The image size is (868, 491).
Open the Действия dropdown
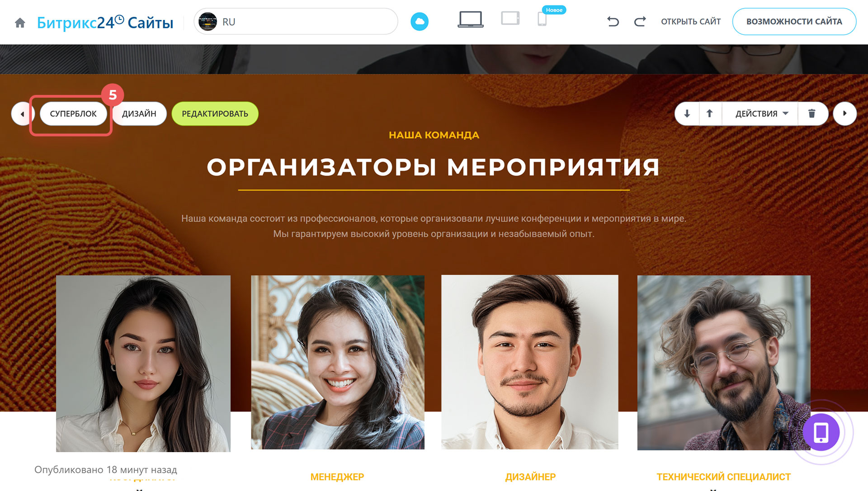coord(761,113)
